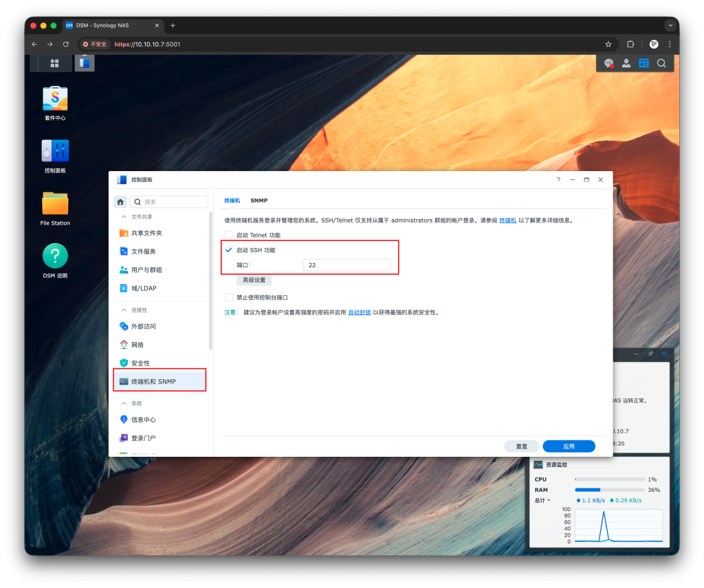
Task: Check the disable console port (禁止使用控制台端口) option
Action: (229, 297)
